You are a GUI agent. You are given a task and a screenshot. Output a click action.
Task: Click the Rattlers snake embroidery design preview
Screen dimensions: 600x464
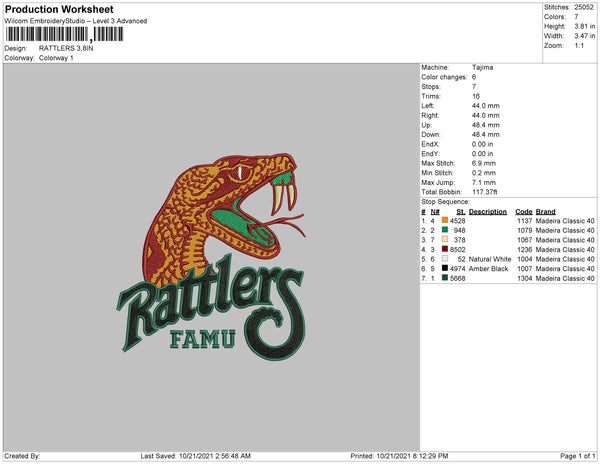coord(211,257)
